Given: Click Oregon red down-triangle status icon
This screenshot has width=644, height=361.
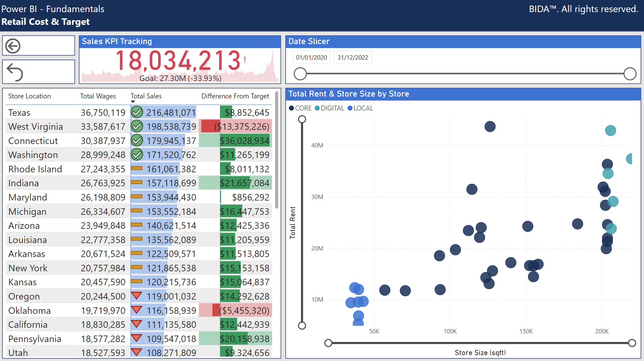Looking at the screenshot, I should pyautogui.click(x=137, y=296).
